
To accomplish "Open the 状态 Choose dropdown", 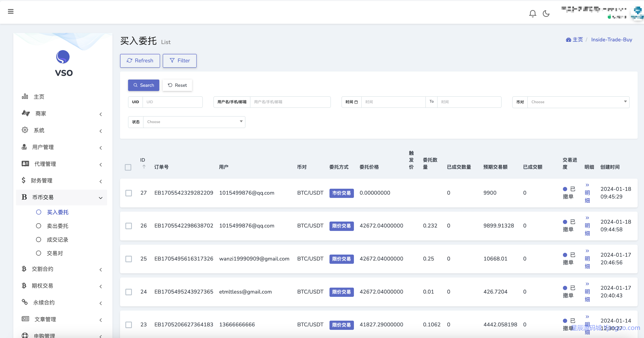I will 194,122.
